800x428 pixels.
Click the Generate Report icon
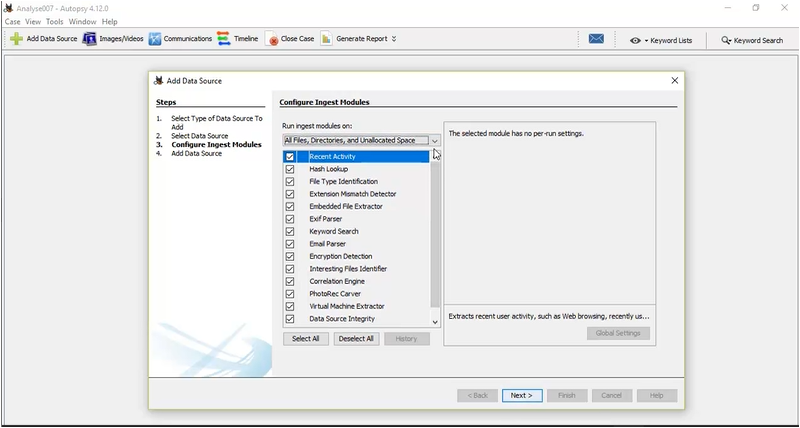pyautogui.click(x=327, y=39)
